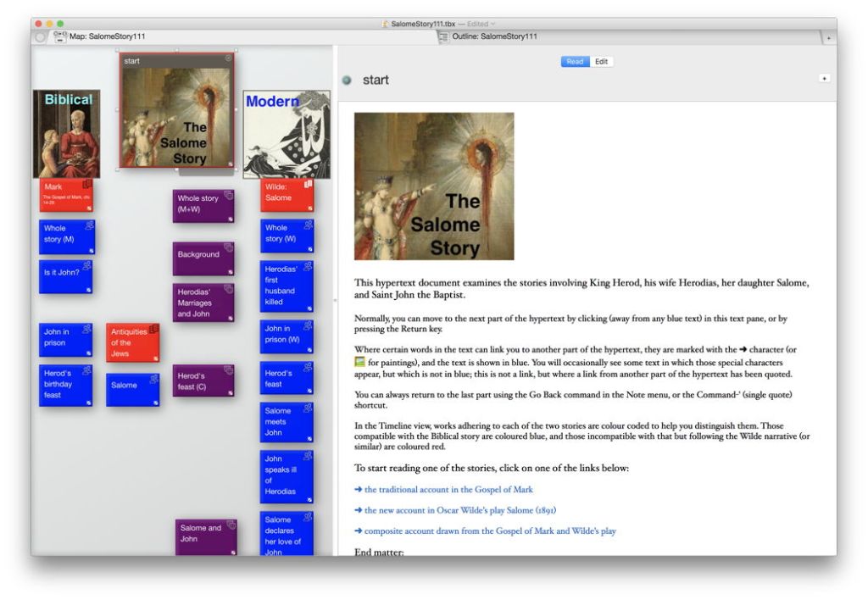Switch the text pane to Edit mode
This screenshot has height=600, width=868.
coord(601,62)
